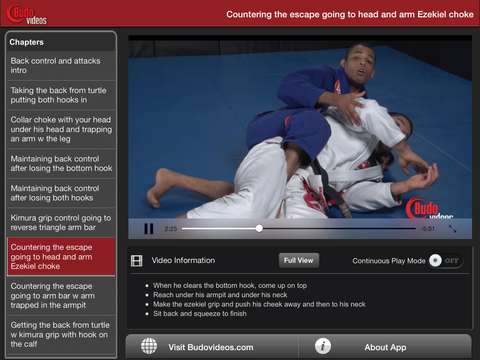Click the globe icon next to Visit Budovideos.com
The image size is (480, 360).
click(x=149, y=346)
